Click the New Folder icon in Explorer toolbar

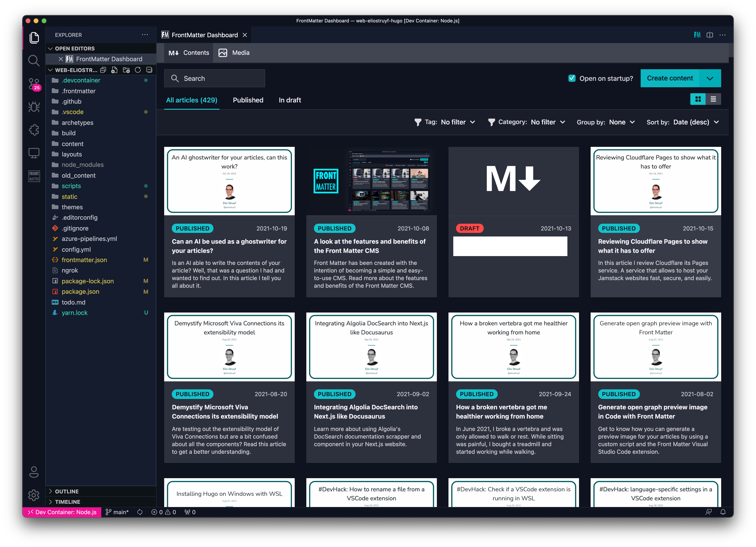pyautogui.click(x=126, y=70)
